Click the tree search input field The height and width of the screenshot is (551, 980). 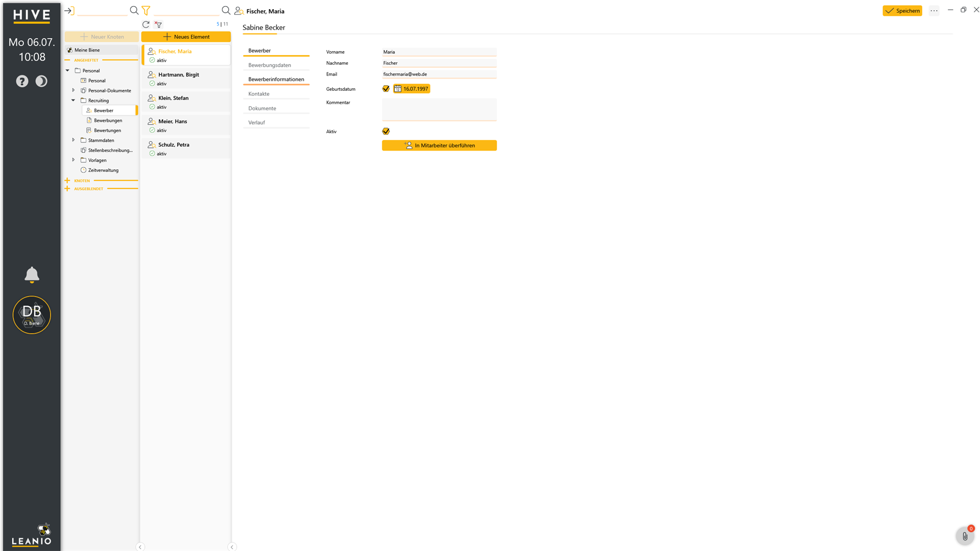point(102,11)
